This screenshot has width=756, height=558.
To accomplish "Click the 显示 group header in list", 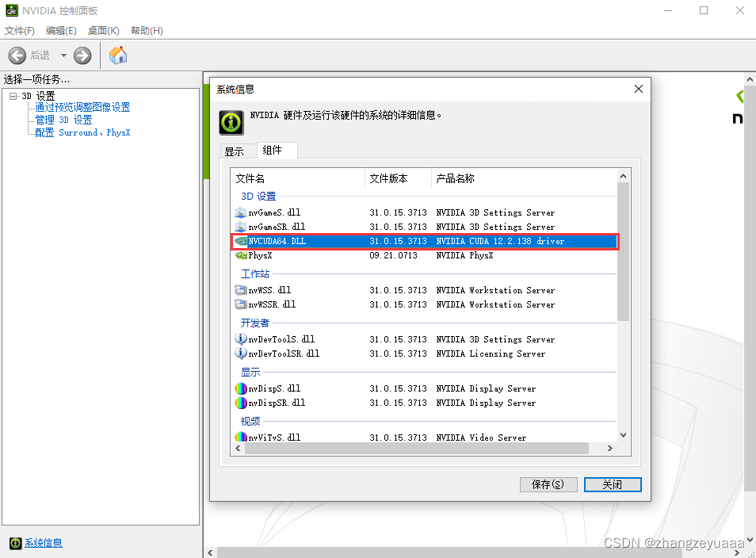I will [250, 373].
